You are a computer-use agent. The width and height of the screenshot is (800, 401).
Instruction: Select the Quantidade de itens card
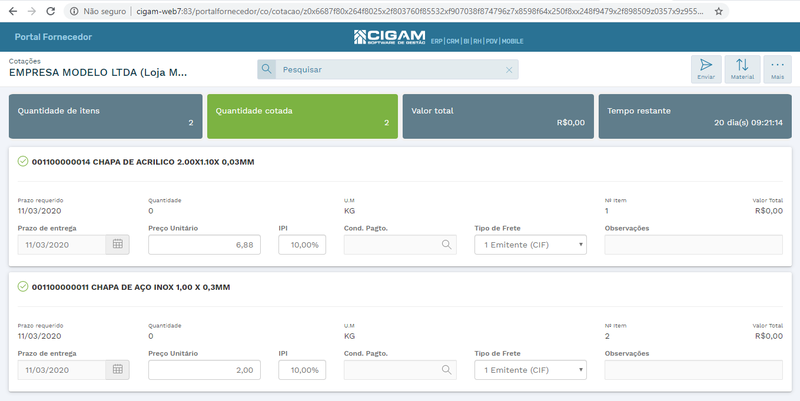[106, 116]
